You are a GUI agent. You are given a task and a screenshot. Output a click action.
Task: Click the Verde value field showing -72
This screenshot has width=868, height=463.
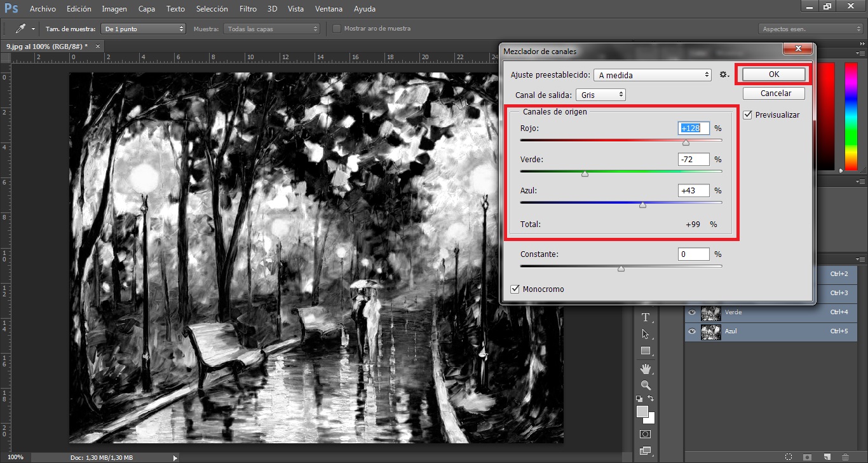694,159
